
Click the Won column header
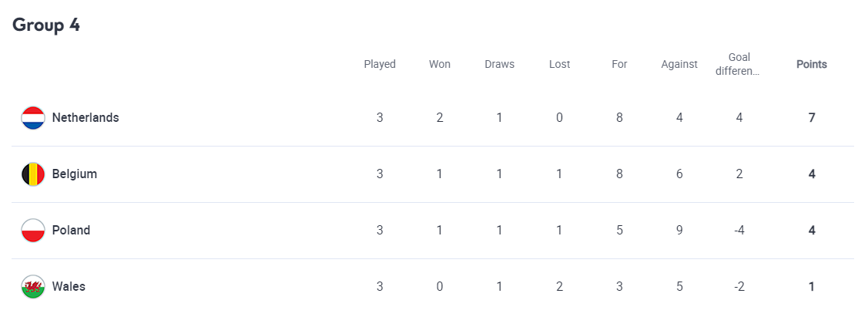pyautogui.click(x=440, y=65)
